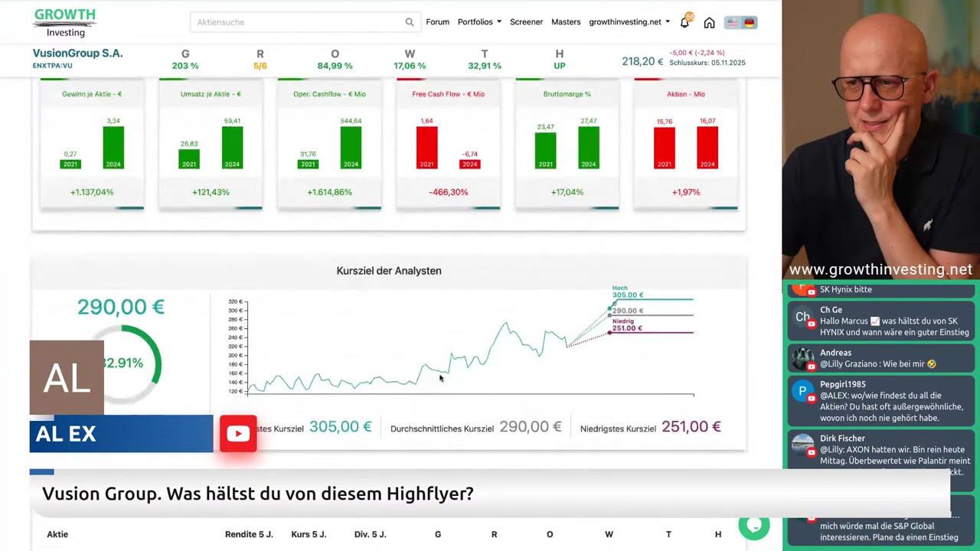Click Pepgirl1985's P avatar in chat

point(803,392)
